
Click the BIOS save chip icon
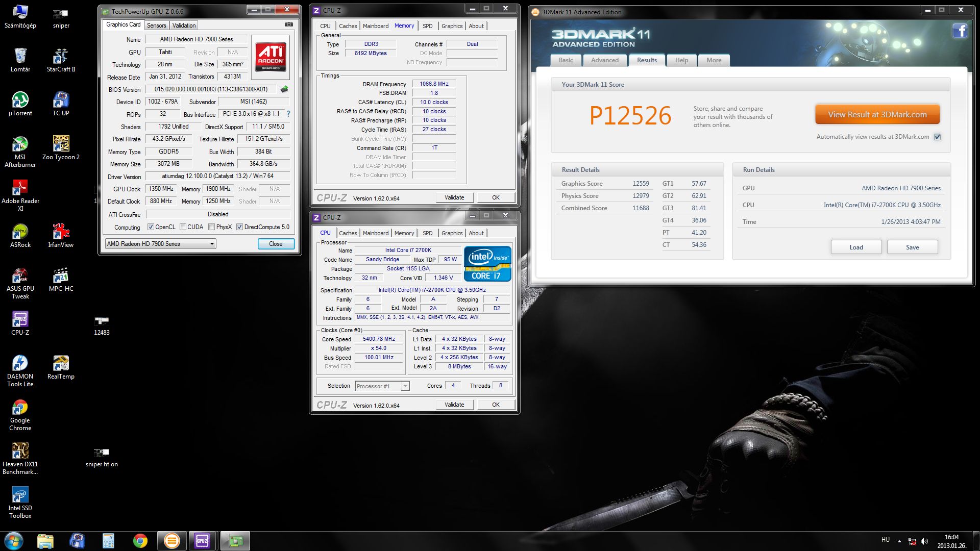284,89
